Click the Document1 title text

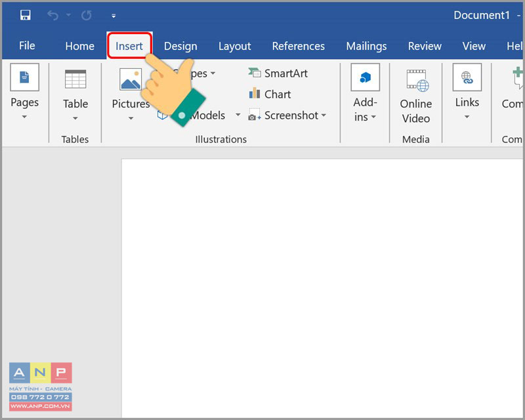(482, 15)
